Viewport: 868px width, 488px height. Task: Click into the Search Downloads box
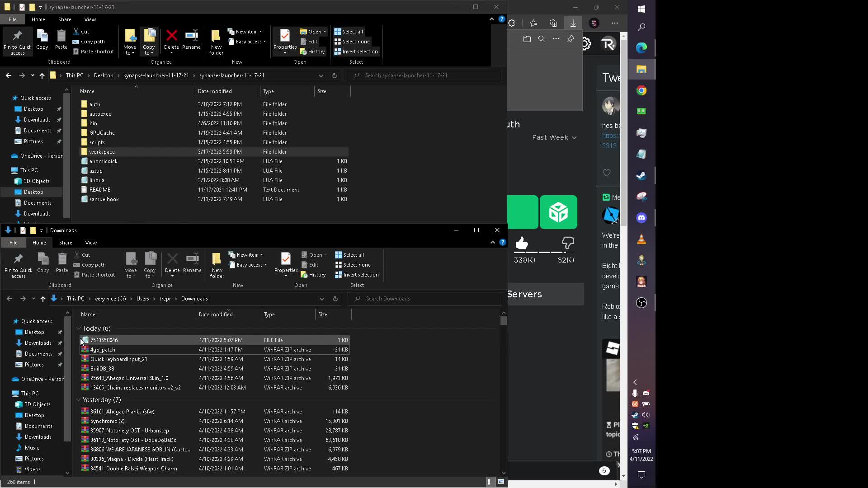pos(424,298)
